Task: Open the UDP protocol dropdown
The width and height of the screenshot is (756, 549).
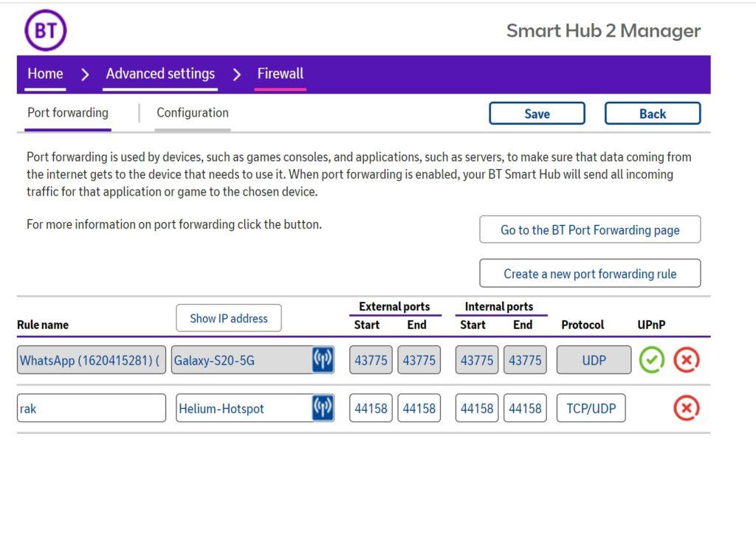Action: tap(594, 360)
